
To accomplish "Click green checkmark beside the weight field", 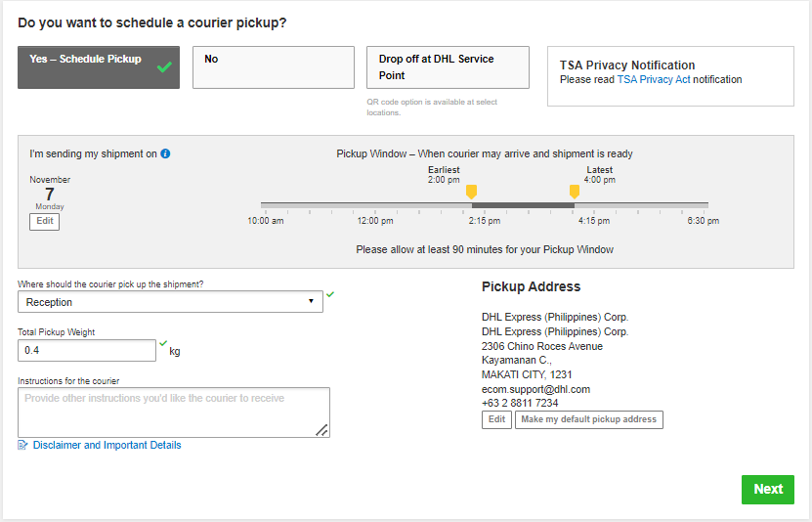I will click(163, 343).
